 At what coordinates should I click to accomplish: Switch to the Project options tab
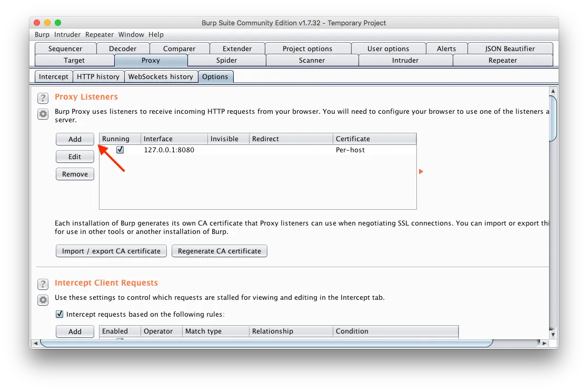pyautogui.click(x=307, y=48)
